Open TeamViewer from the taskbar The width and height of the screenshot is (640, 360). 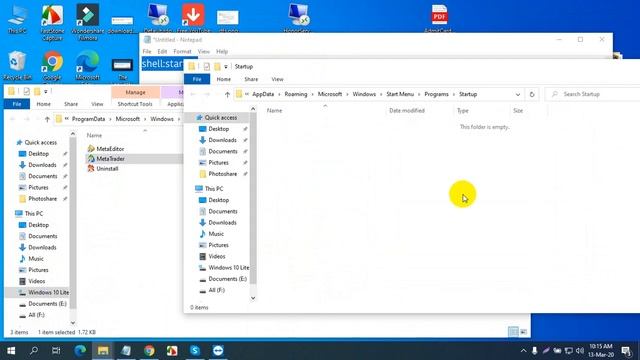218,351
